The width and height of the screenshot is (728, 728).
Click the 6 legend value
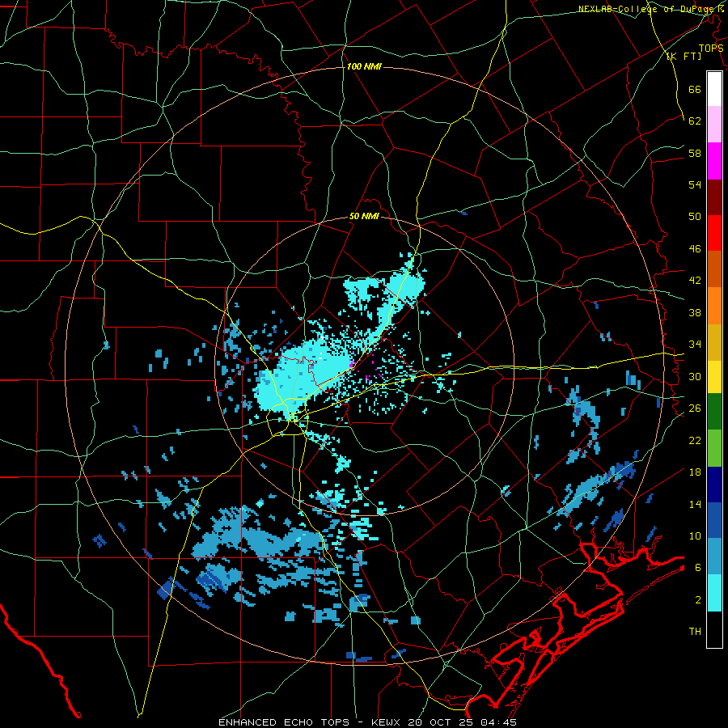pos(698,567)
